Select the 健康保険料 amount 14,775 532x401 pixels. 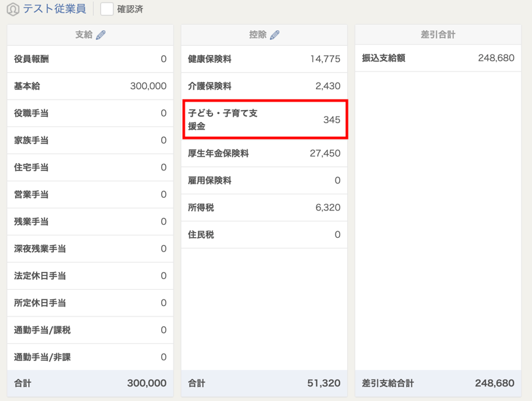(x=325, y=59)
